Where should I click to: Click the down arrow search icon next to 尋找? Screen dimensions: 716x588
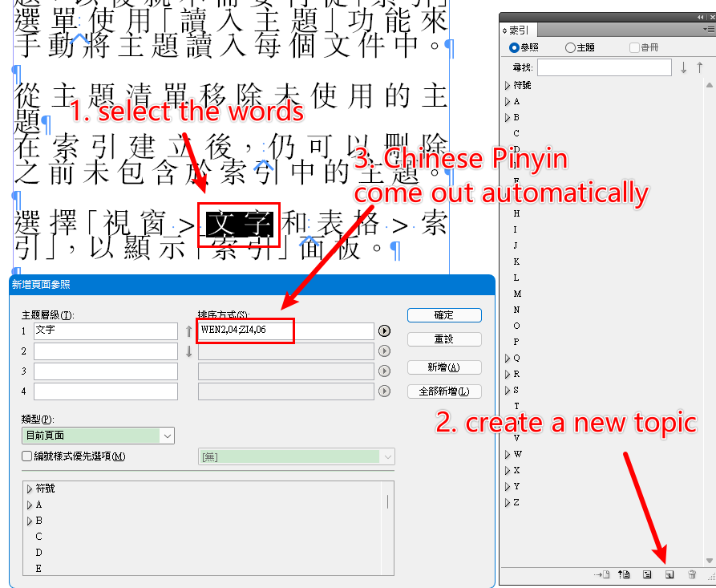(684, 67)
